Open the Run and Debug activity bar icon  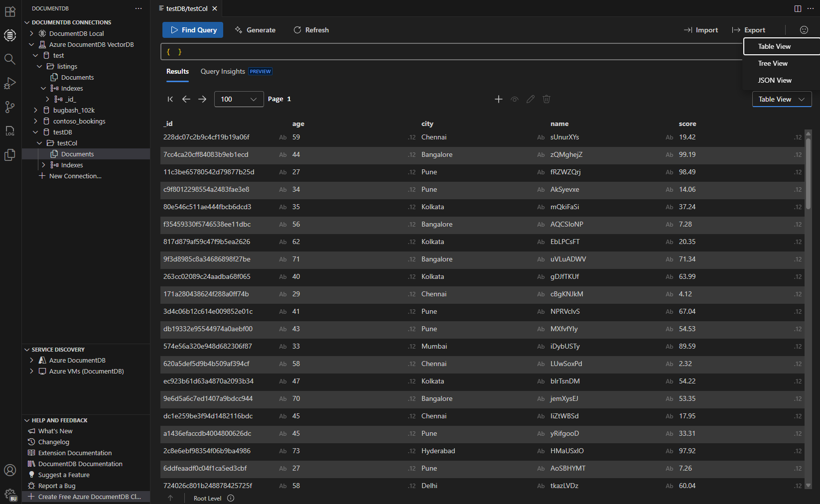10,83
